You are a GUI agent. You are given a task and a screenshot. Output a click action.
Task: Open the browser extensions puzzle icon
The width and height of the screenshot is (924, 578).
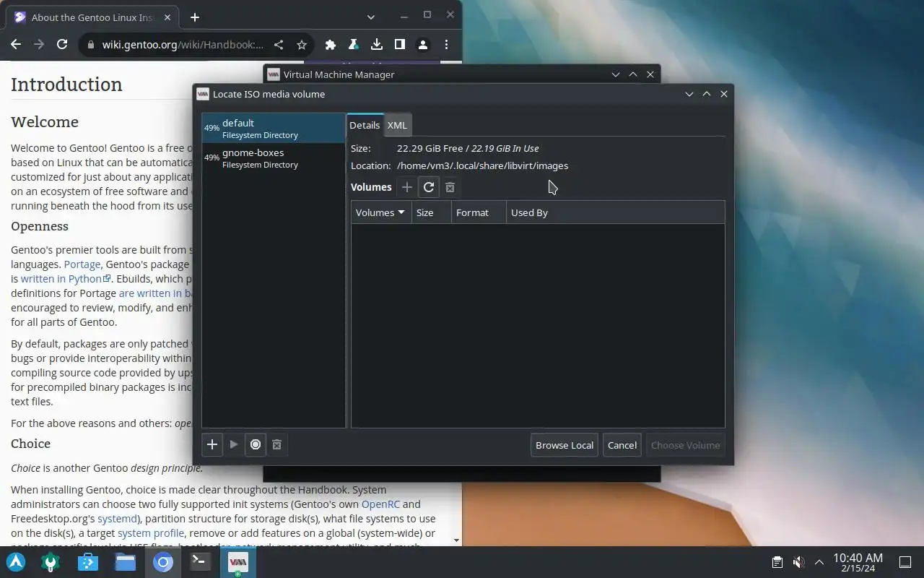(331, 45)
